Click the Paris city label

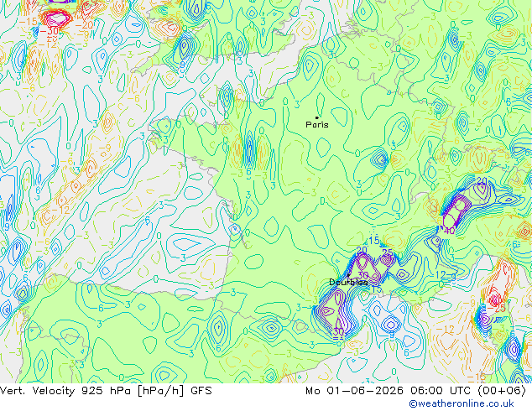pyautogui.click(x=317, y=124)
